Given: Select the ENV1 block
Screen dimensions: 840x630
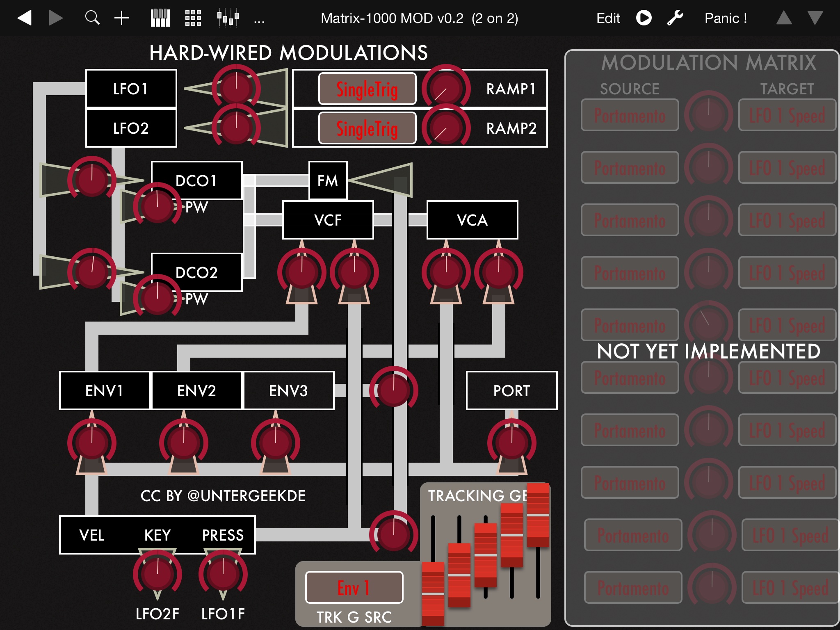Looking at the screenshot, I should pyautogui.click(x=105, y=390).
